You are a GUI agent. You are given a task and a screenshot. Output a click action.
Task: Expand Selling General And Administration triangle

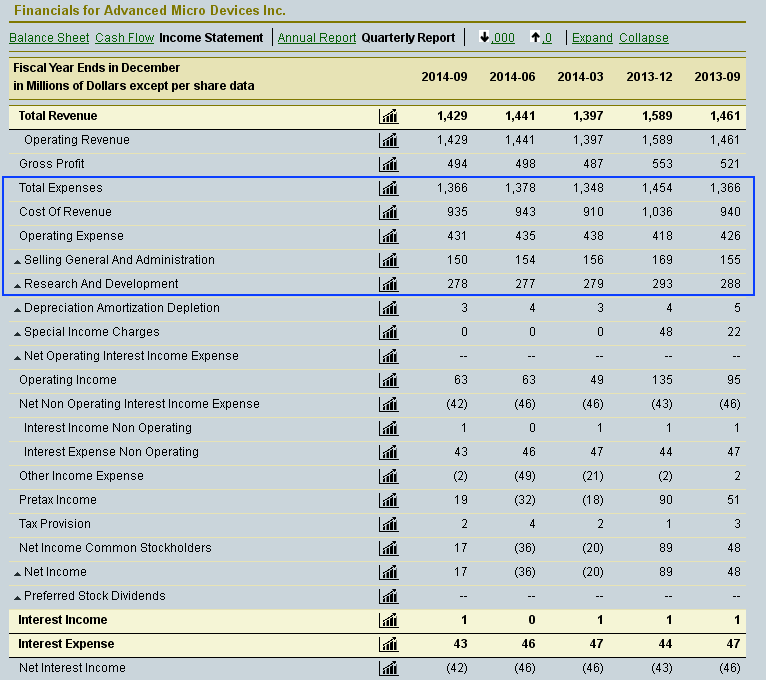pos(17,262)
